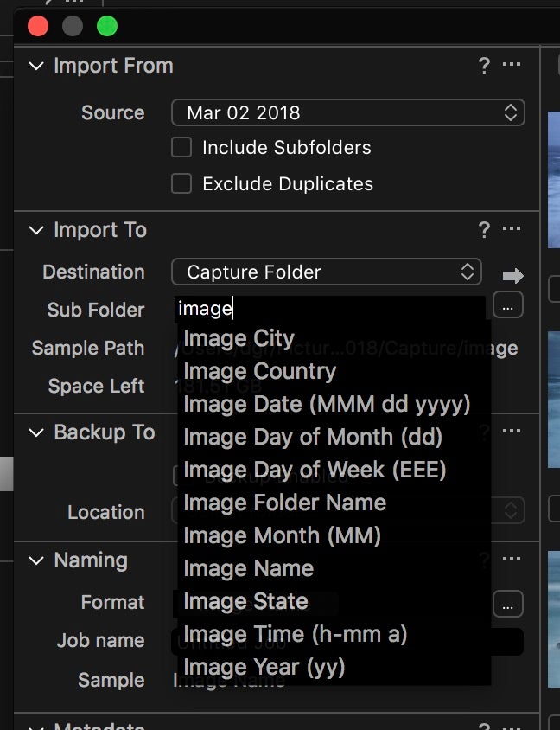Choose Image Day of Month (dd)
The width and height of the screenshot is (560, 730).
334,437
